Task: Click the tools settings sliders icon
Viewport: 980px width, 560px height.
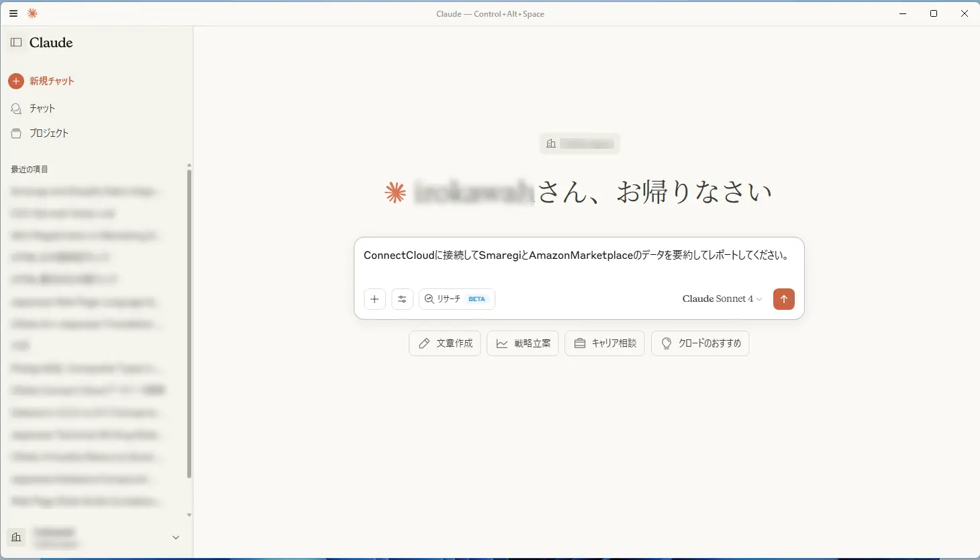Action: [402, 299]
